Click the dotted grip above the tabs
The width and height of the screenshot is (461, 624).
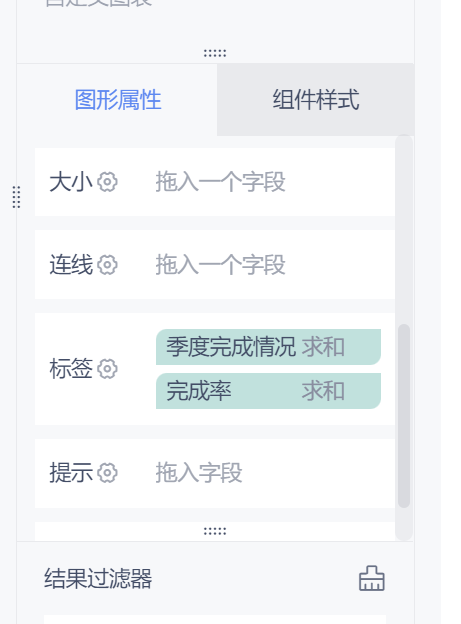tap(215, 53)
